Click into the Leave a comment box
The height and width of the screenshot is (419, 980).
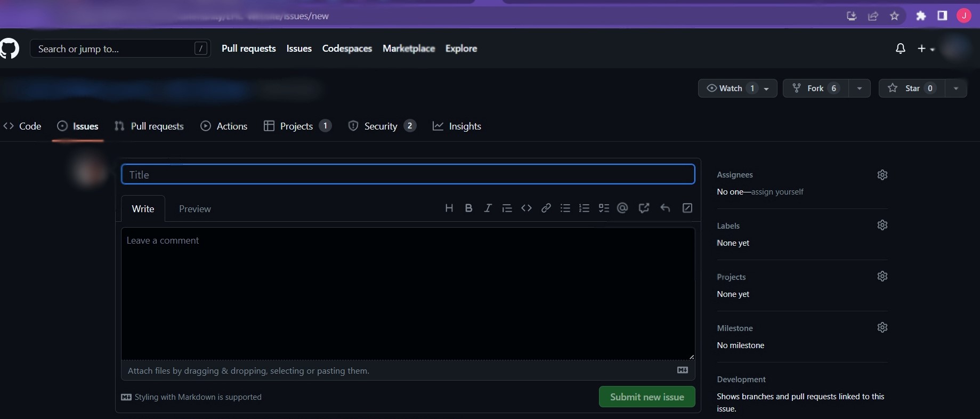(x=408, y=294)
